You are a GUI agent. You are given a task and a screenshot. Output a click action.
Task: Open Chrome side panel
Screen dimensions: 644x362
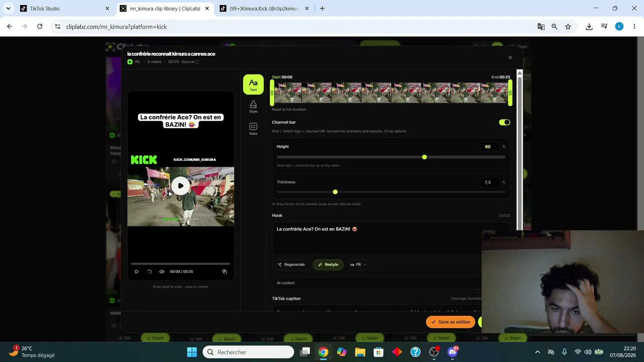[604, 27]
